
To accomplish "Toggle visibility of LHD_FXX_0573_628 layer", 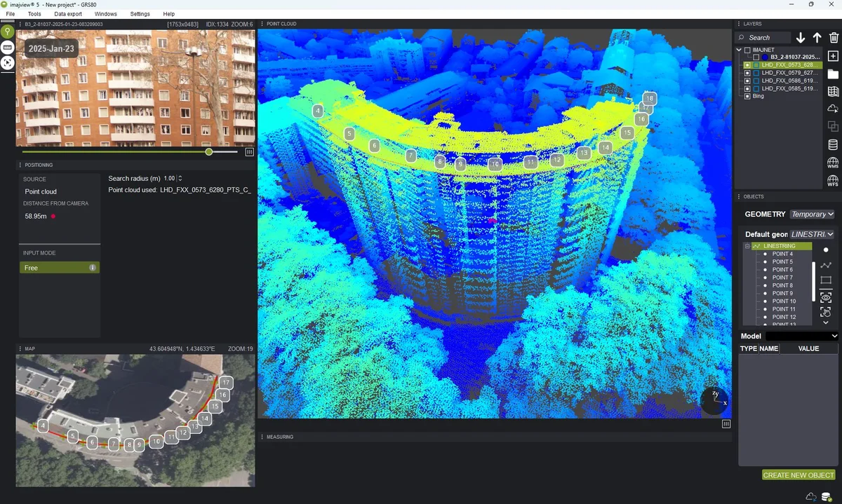I will 747,65.
